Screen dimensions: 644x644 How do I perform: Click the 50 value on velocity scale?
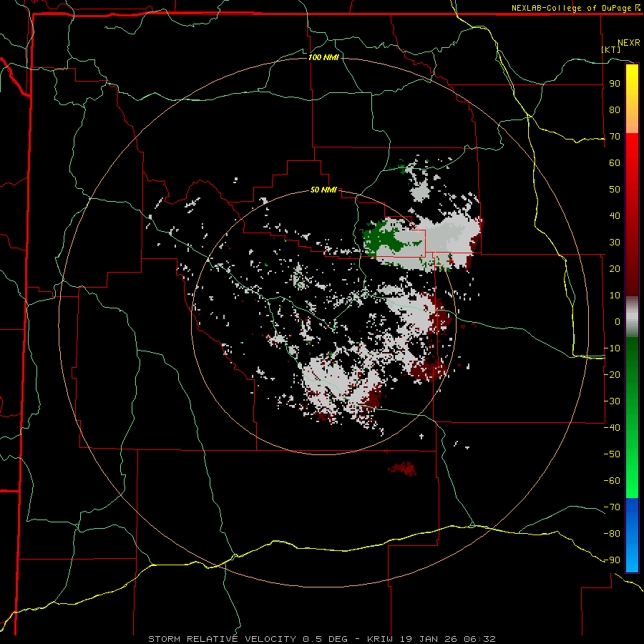pyautogui.click(x=615, y=190)
